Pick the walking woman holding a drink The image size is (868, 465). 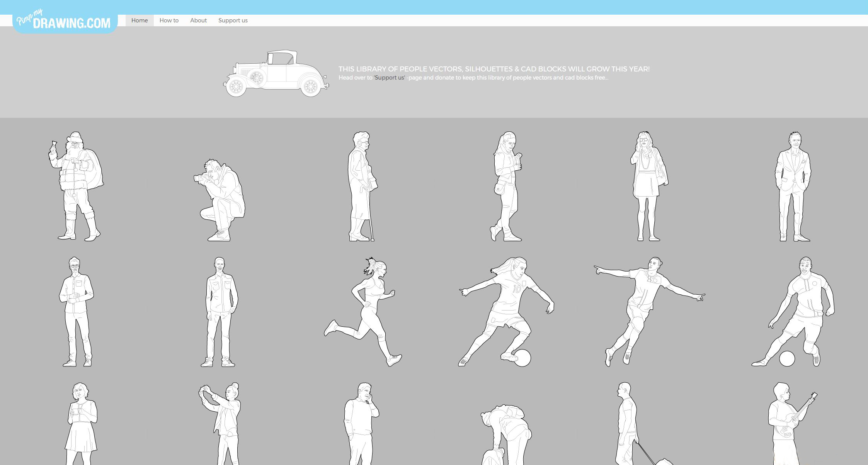coord(507,186)
